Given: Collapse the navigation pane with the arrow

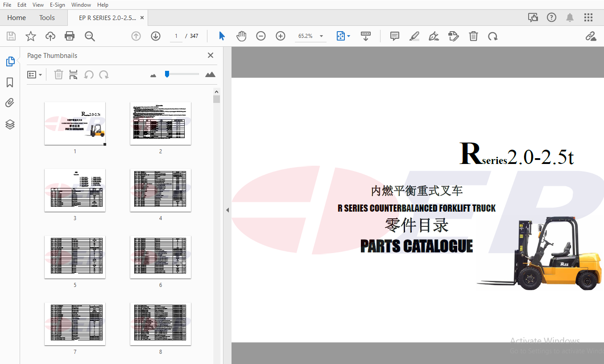Looking at the screenshot, I should click(227, 210).
